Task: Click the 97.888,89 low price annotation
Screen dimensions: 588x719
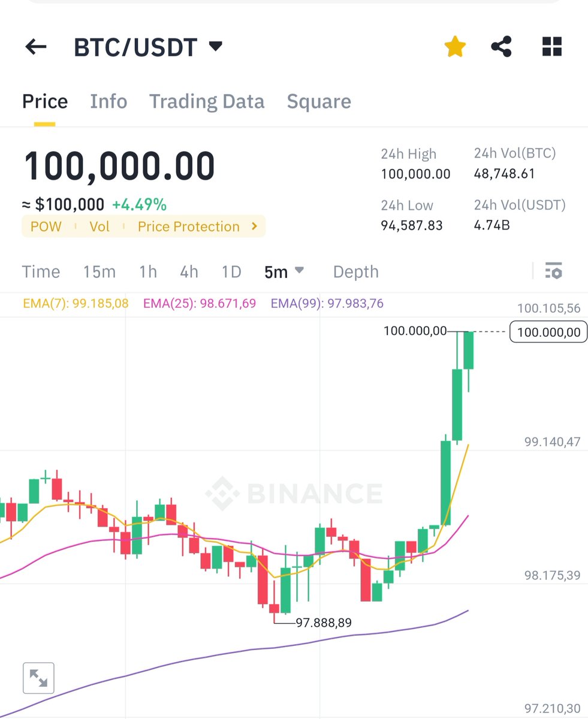Action: 324,623
